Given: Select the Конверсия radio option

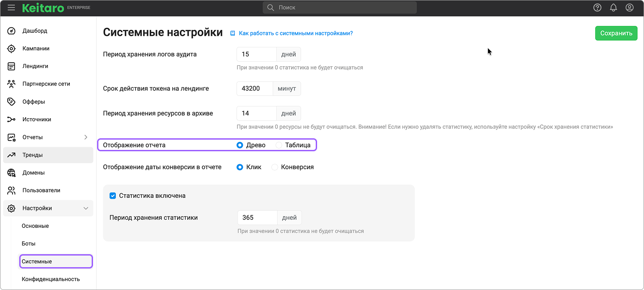Looking at the screenshot, I should 275,167.
